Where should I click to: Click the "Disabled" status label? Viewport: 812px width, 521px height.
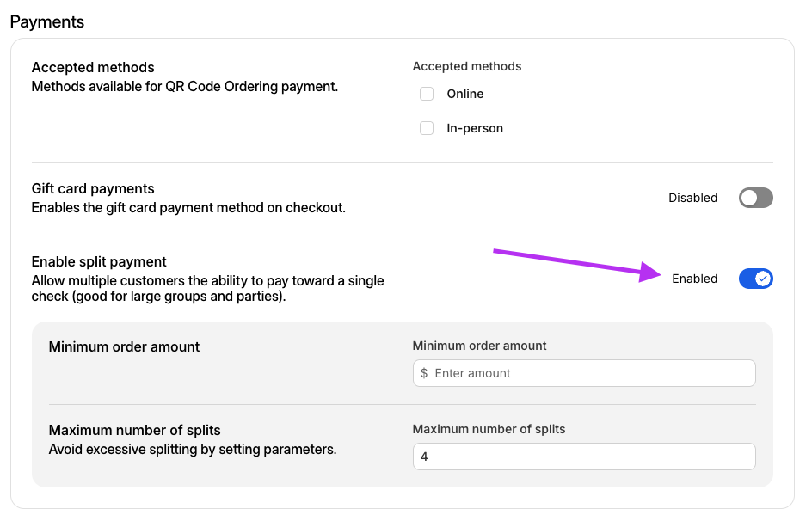click(x=692, y=198)
